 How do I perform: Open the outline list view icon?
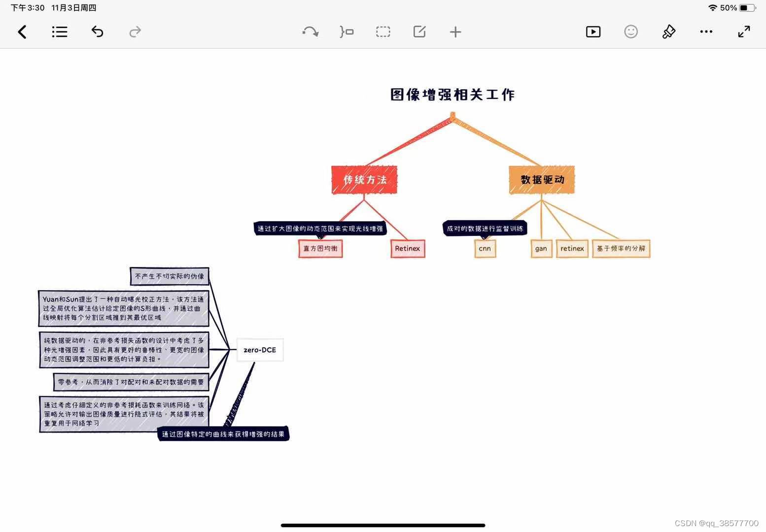coord(60,32)
